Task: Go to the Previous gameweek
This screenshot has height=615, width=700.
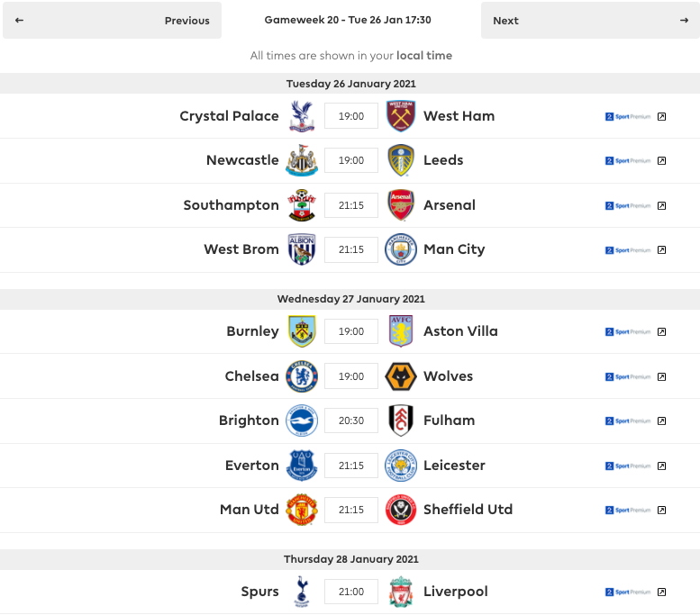Action: tap(112, 20)
